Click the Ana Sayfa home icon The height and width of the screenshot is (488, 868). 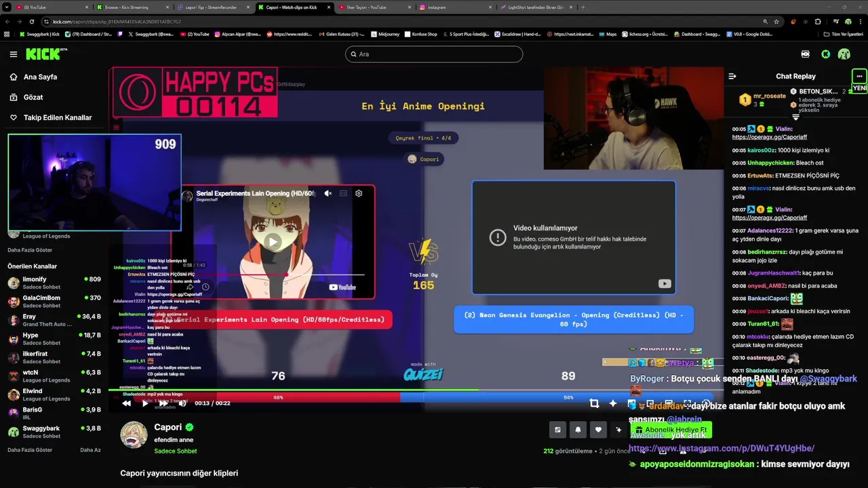pyautogui.click(x=13, y=77)
